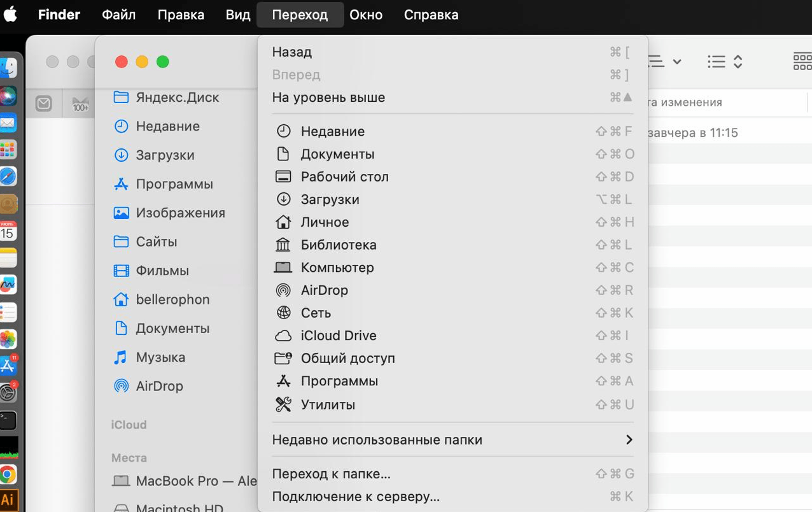The width and height of the screenshot is (812, 512).
Task: Open System Settings from the Dock
Action: (x=8, y=393)
